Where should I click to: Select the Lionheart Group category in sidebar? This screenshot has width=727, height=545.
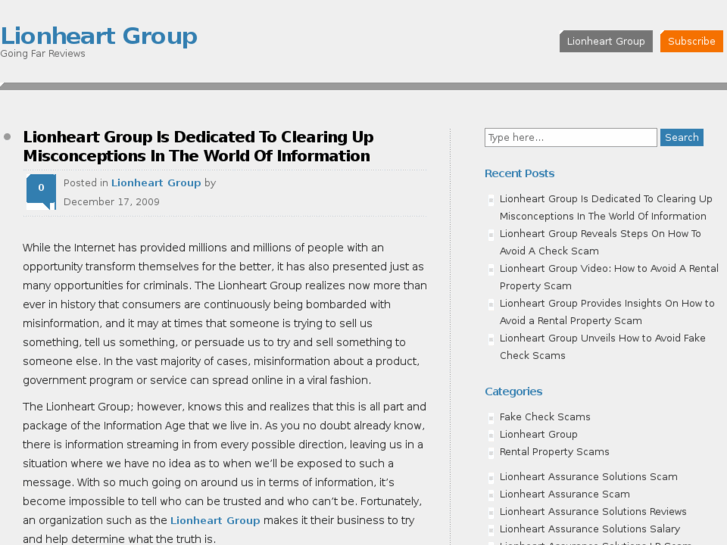tap(538, 434)
